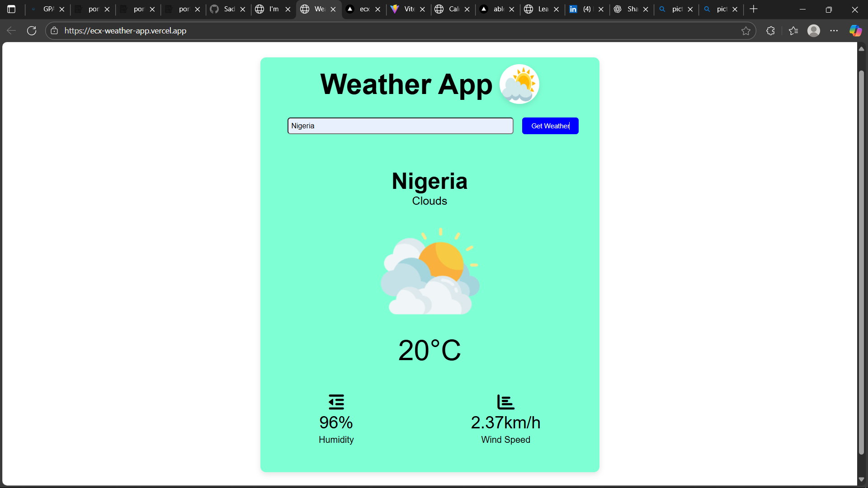Click the Clouds condition label
The width and height of the screenshot is (868, 488).
tap(429, 201)
